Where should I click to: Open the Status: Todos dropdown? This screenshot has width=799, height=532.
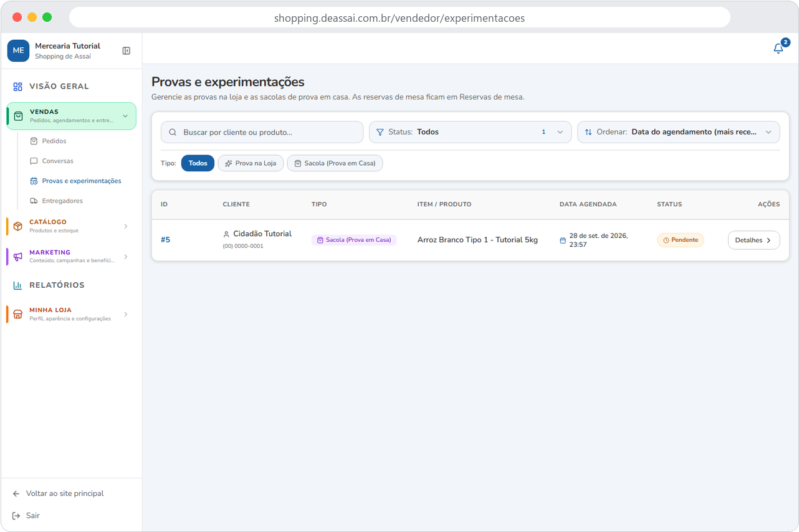pyautogui.click(x=470, y=132)
